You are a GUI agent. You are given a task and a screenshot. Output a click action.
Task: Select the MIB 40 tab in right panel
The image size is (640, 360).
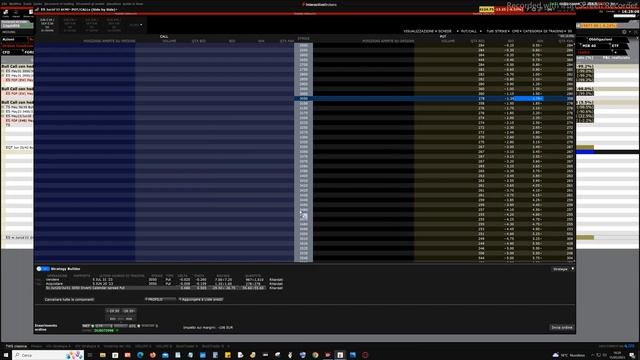tap(589, 46)
